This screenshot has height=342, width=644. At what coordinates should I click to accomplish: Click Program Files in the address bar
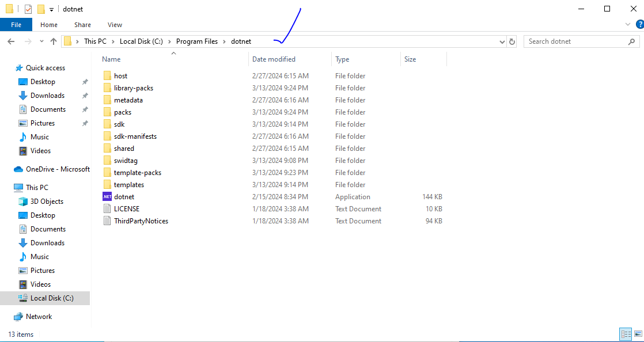(x=197, y=41)
